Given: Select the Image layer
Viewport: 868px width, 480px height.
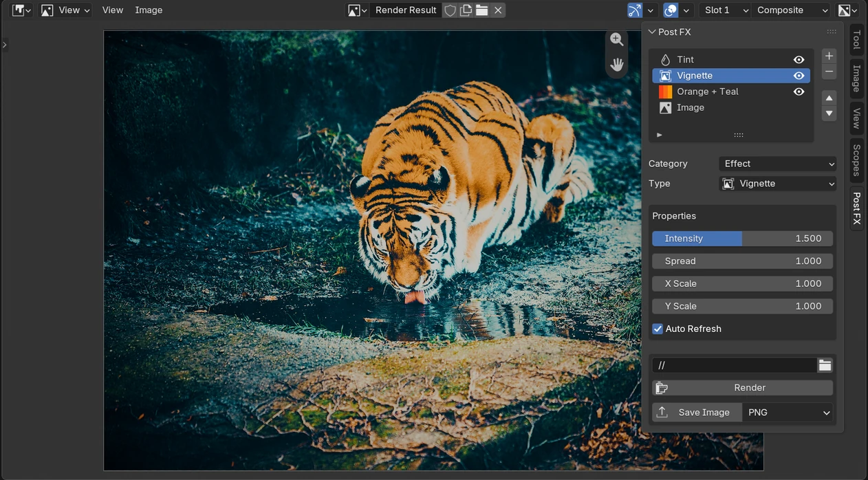Looking at the screenshot, I should tap(730, 107).
